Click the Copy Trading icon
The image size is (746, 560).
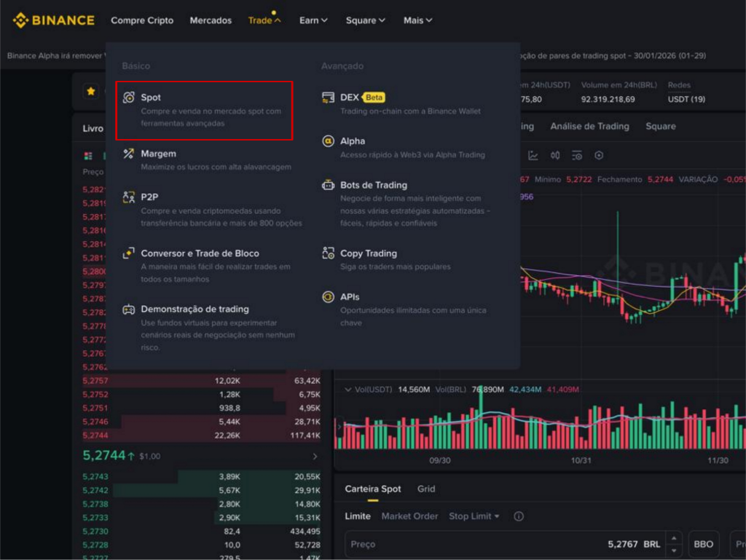329,253
